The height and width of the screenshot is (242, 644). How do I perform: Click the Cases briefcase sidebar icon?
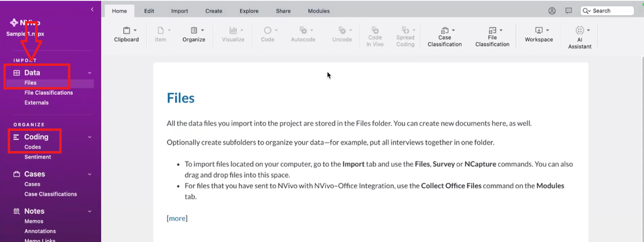tap(17, 174)
